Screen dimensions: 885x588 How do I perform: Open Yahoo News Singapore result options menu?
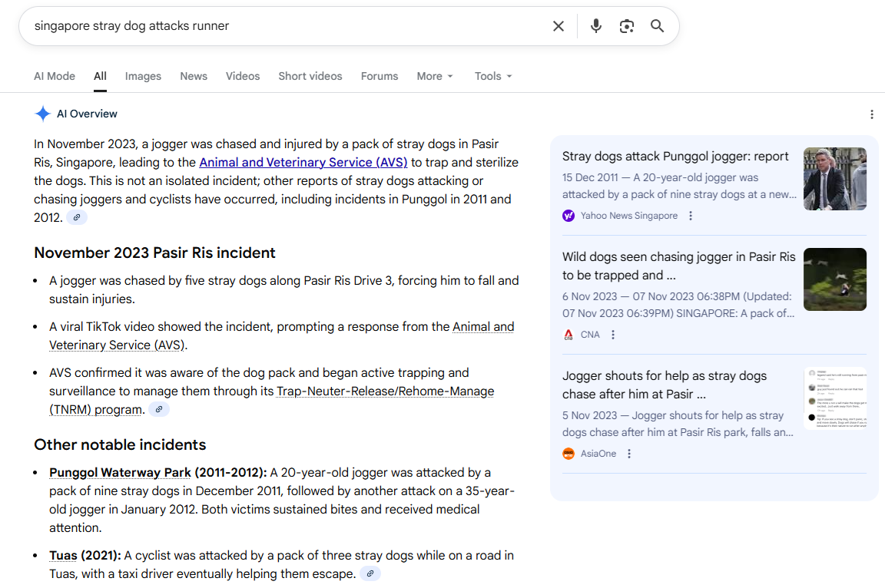point(691,216)
